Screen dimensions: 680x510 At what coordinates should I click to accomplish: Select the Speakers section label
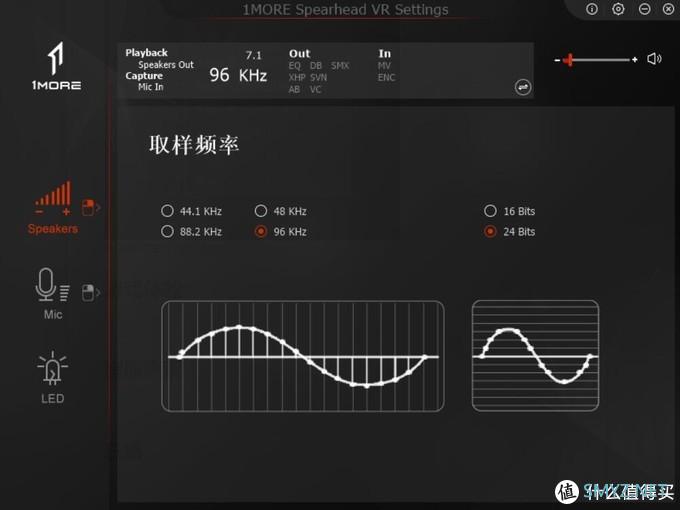pyautogui.click(x=53, y=229)
